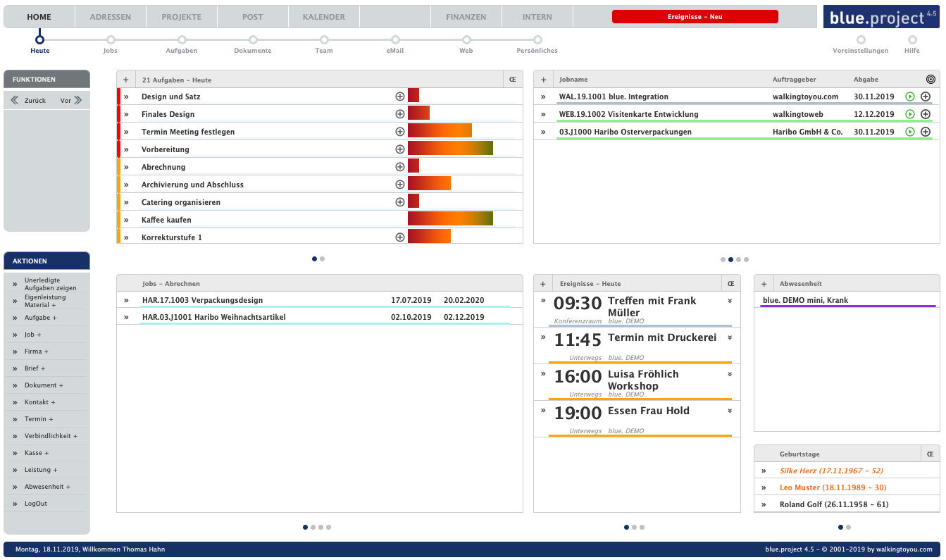This screenshot has height=560, width=946.
Task: Switch to second page dot under Aufgaben panel
Action: (322, 259)
